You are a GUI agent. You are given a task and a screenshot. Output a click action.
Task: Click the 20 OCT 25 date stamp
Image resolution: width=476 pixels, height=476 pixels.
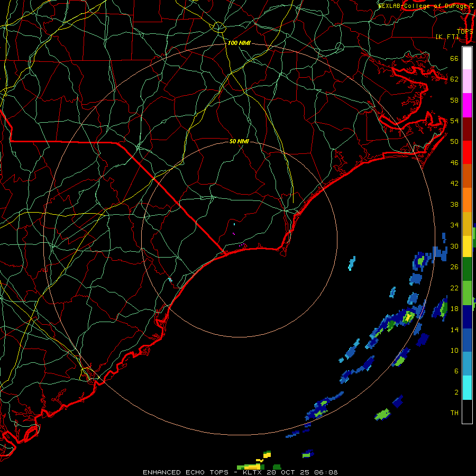click(x=288, y=472)
